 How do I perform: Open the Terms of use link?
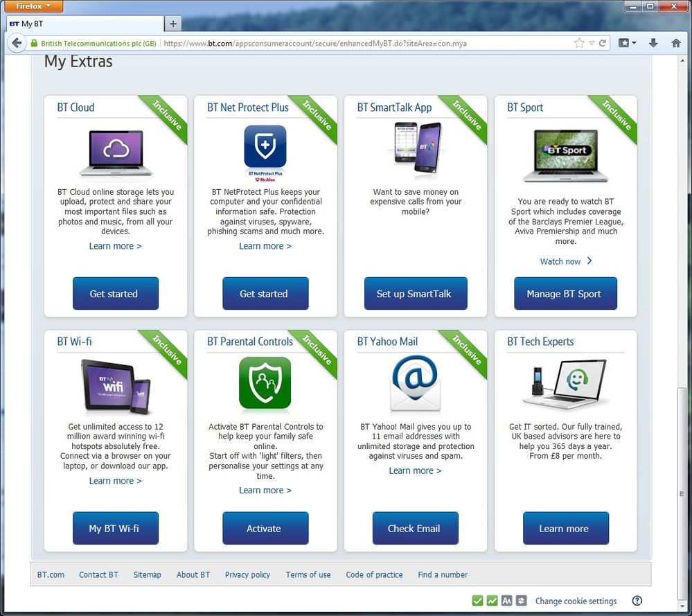point(308,574)
